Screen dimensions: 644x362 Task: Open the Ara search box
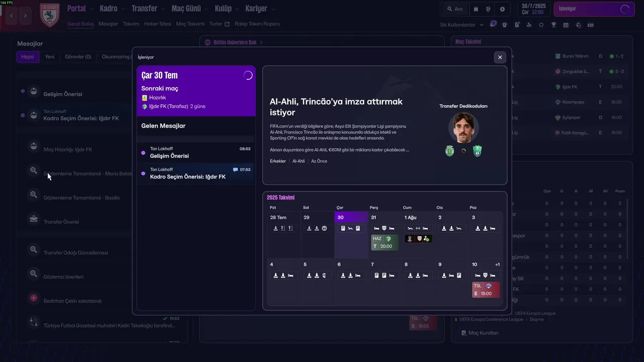point(454,9)
